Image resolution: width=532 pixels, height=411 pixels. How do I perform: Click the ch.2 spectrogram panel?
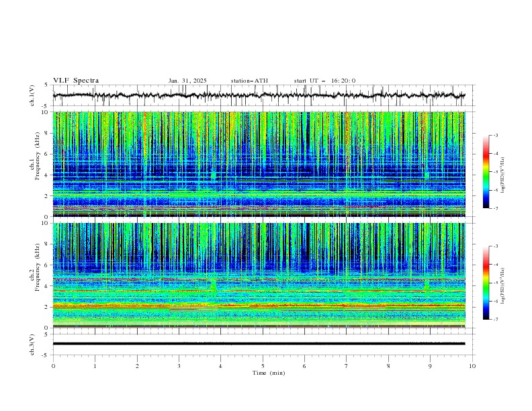[x=259, y=275]
